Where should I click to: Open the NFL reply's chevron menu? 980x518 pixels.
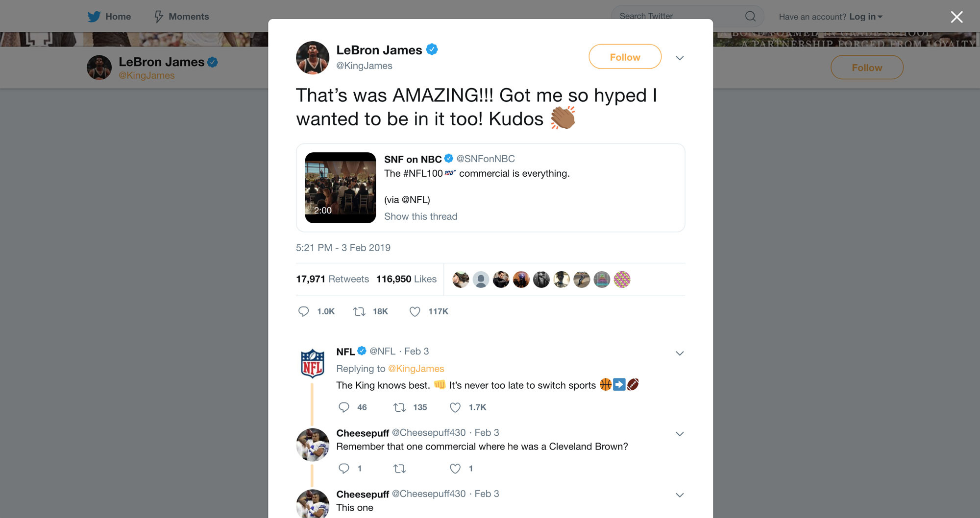coord(680,353)
